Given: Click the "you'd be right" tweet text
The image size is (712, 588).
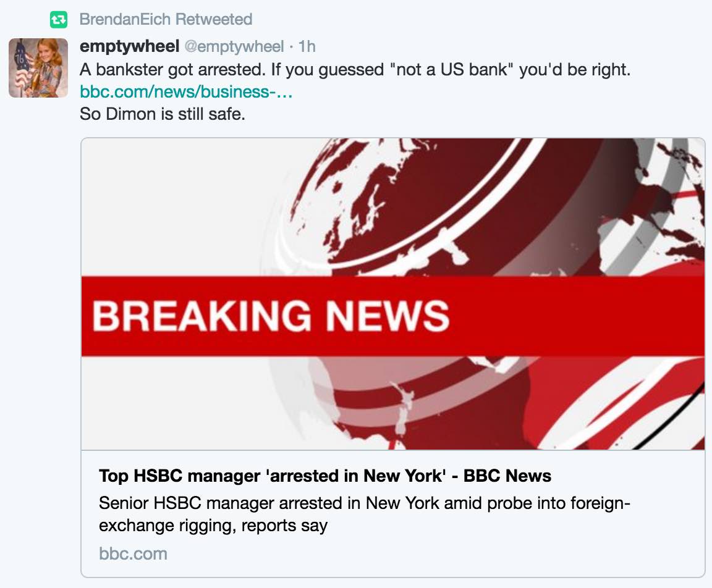Looking at the screenshot, I should pos(574,69).
